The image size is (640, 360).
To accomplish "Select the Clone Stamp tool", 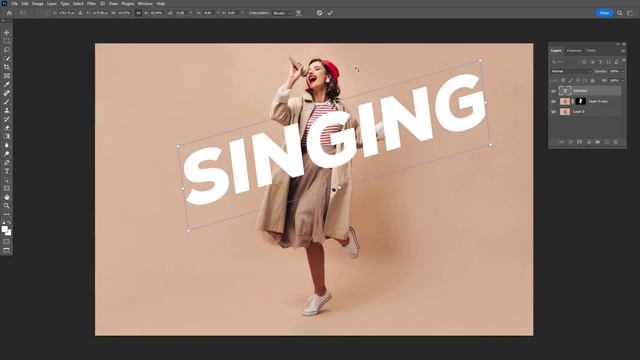I will tap(7, 111).
